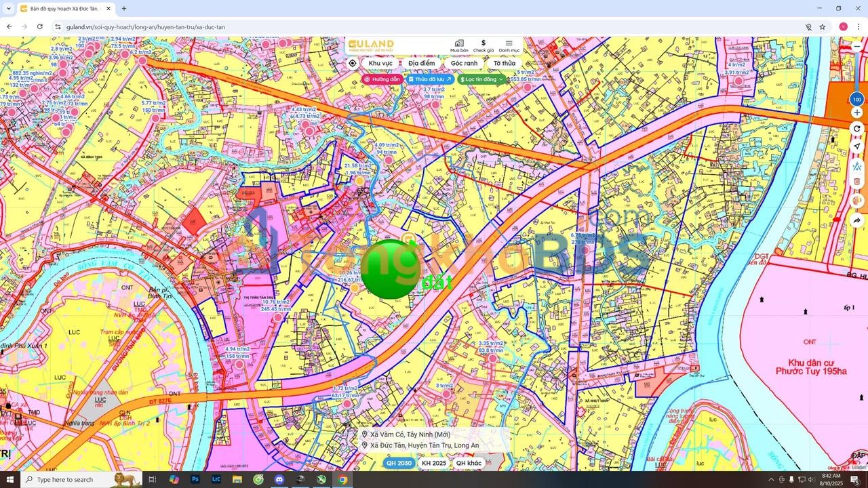Open the Danh mục hamburger menu
The width and height of the screenshot is (868, 488).
[509, 43]
